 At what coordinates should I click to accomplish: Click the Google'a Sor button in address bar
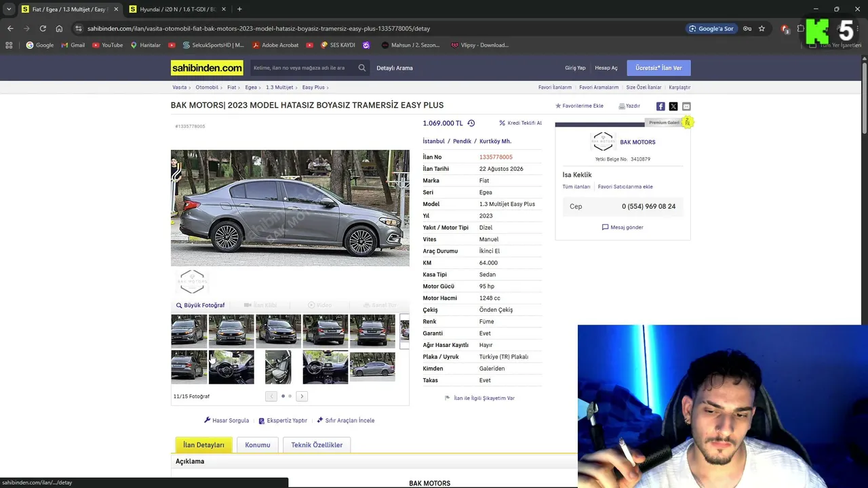pos(711,28)
